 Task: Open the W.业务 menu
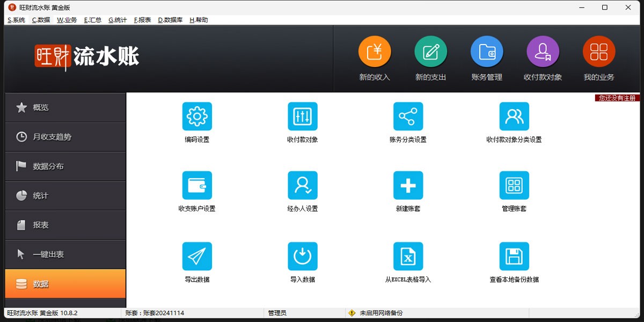[x=67, y=20]
